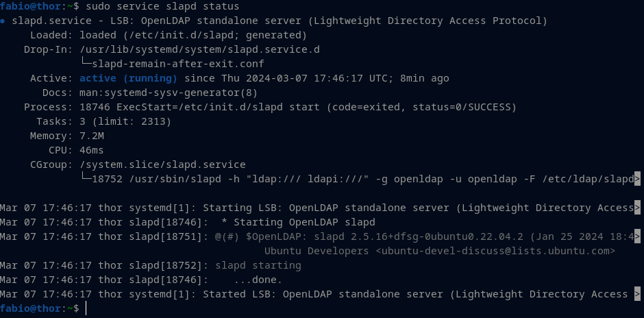Viewport: 644px width, 318px height.
Task: Click the truncation arrow ending the CGroup process line
Action: (638, 179)
